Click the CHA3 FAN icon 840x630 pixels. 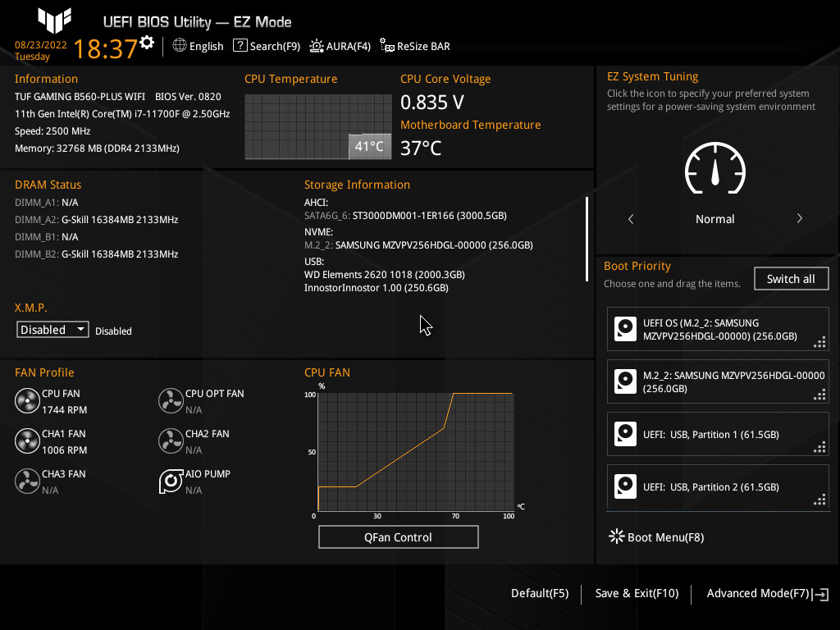click(27, 481)
